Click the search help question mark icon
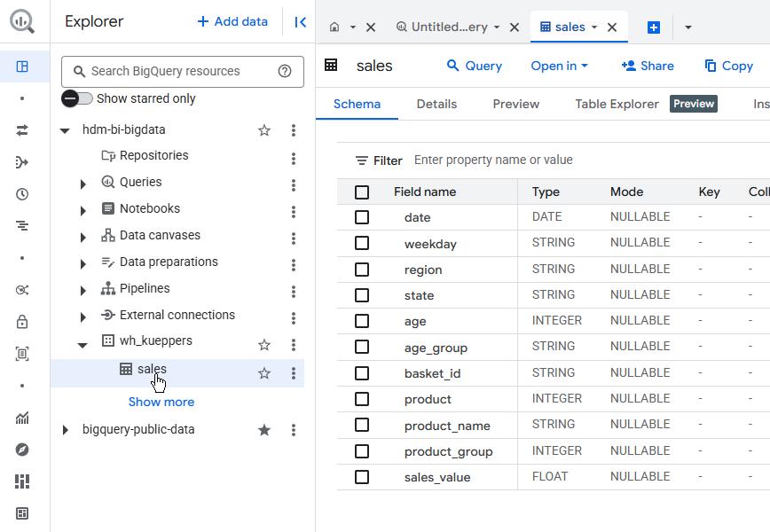This screenshot has width=770, height=532. 285,71
